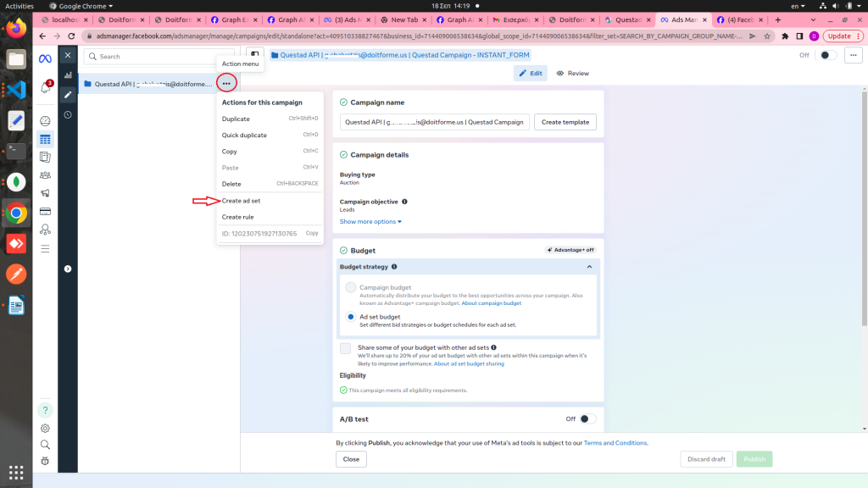Open the Audiences people icon in sidebar
868x488 pixels.
pos(45,175)
